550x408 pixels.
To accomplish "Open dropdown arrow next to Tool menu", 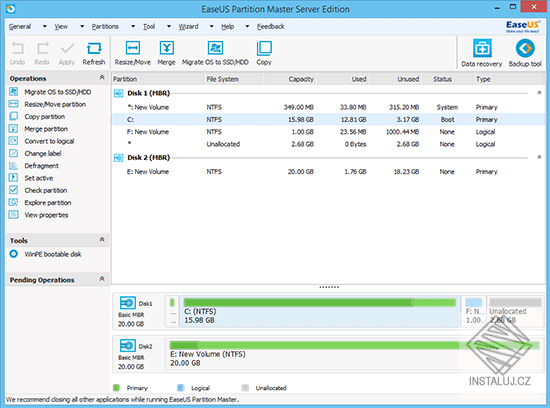I will pos(169,26).
